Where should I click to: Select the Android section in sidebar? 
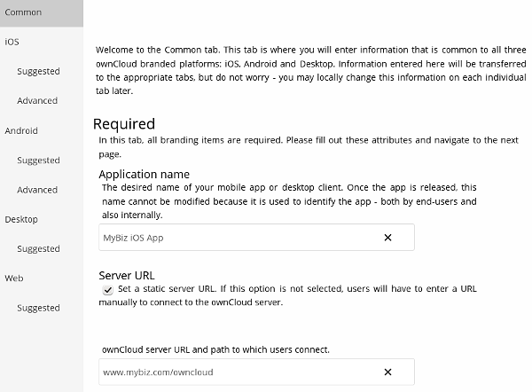[x=20, y=130]
